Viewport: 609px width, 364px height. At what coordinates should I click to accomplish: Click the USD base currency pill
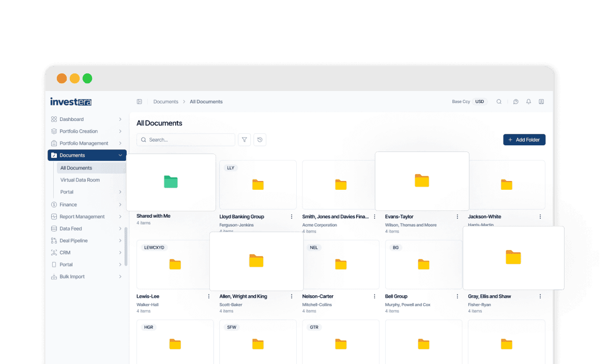pos(480,102)
